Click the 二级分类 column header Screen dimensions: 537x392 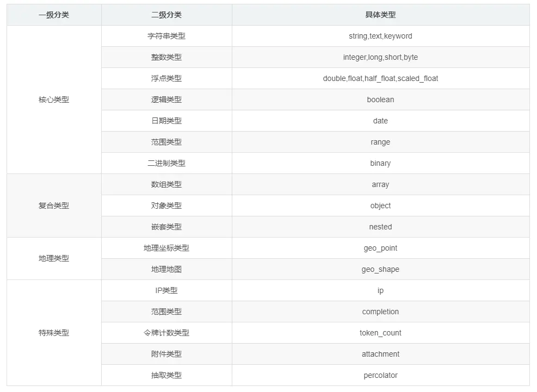click(166, 15)
